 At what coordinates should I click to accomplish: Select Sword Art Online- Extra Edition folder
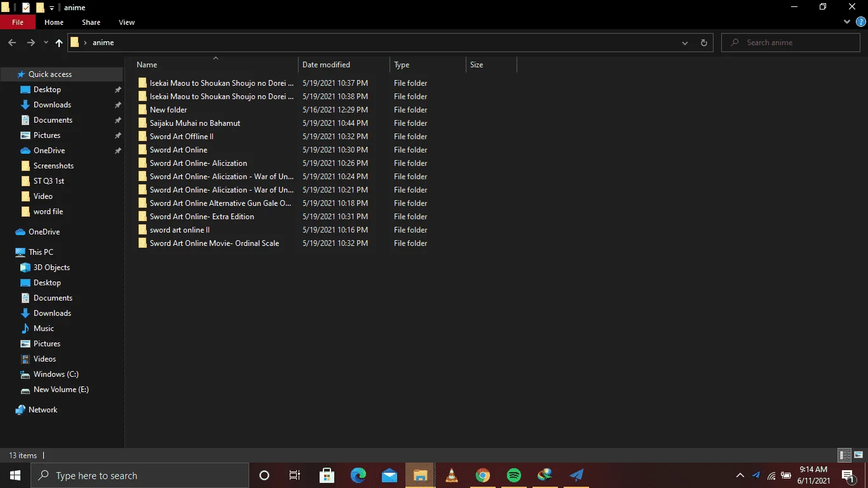[x=202, y=217]
